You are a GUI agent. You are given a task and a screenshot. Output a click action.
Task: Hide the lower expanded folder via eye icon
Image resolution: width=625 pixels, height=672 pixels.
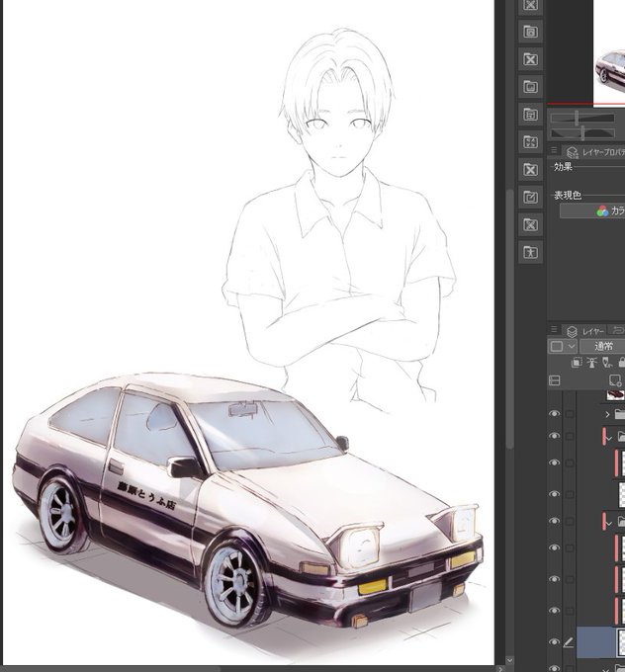point(554,521)
